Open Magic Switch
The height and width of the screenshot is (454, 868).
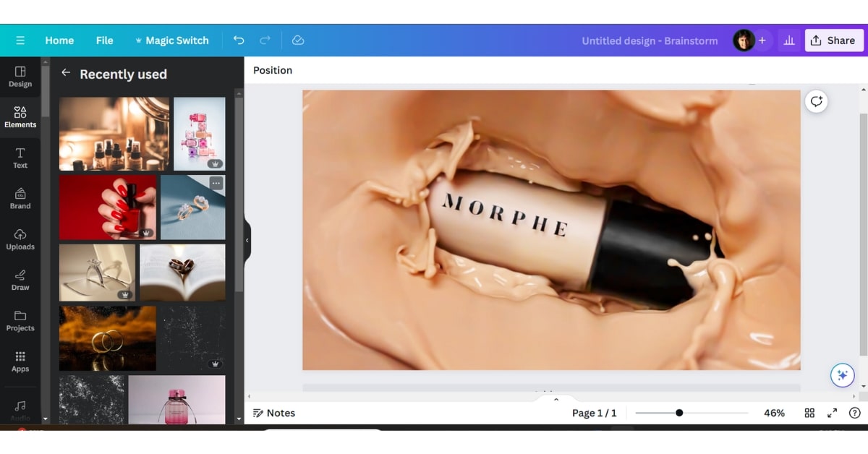(171, 40)
